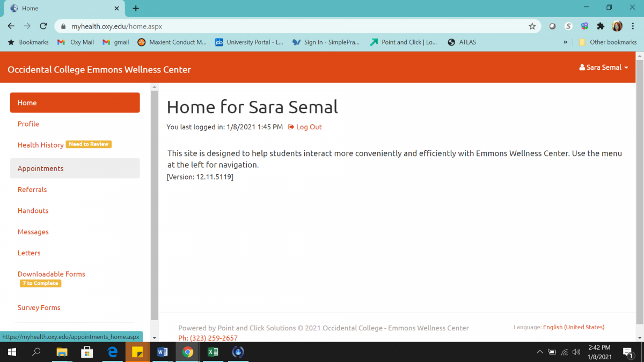Open the gmail bookmark
Screen dimensions: 644x362
116,42
